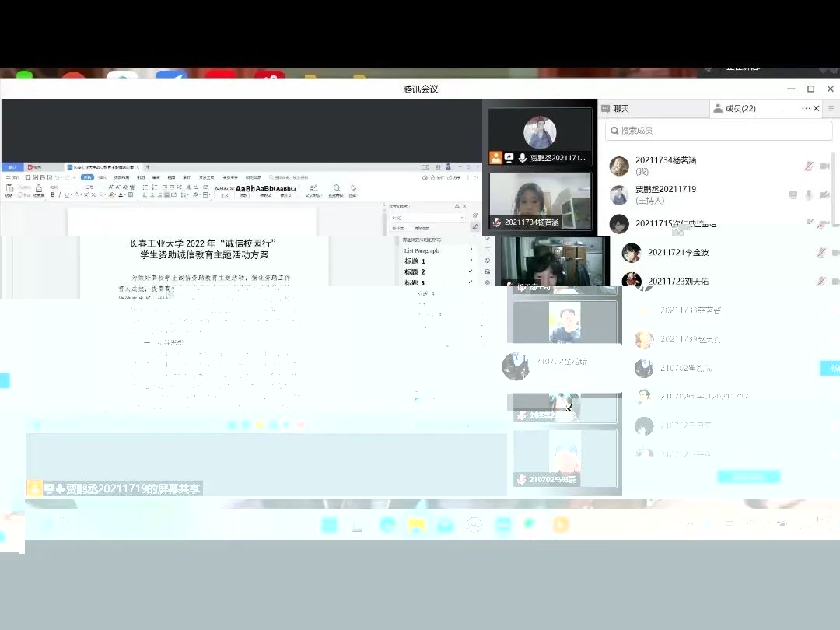
Task: Select the Format Painter brush icon
Action: pyautogui.click(x=39, y=188)
